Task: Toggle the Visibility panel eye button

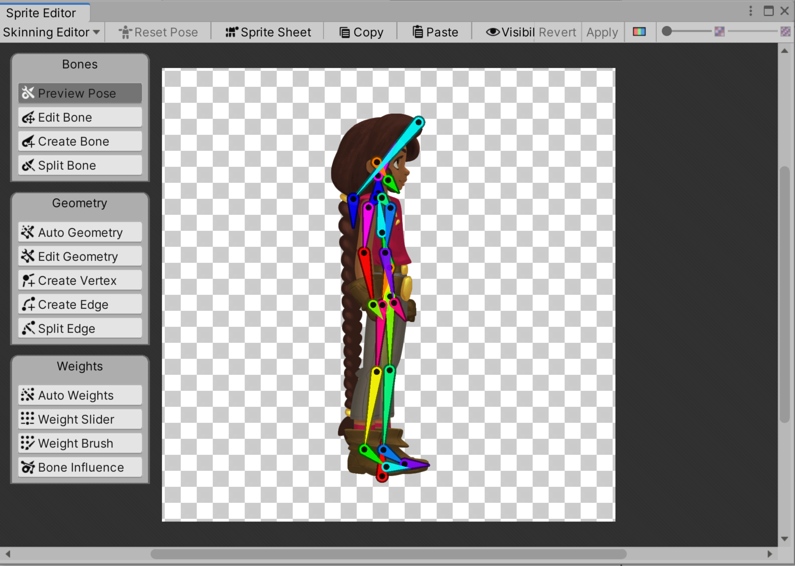Action: (x=509, y=32)
